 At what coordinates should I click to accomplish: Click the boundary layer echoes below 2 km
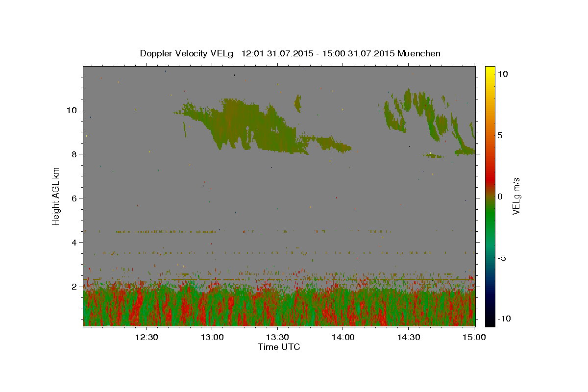pos(279,306)
